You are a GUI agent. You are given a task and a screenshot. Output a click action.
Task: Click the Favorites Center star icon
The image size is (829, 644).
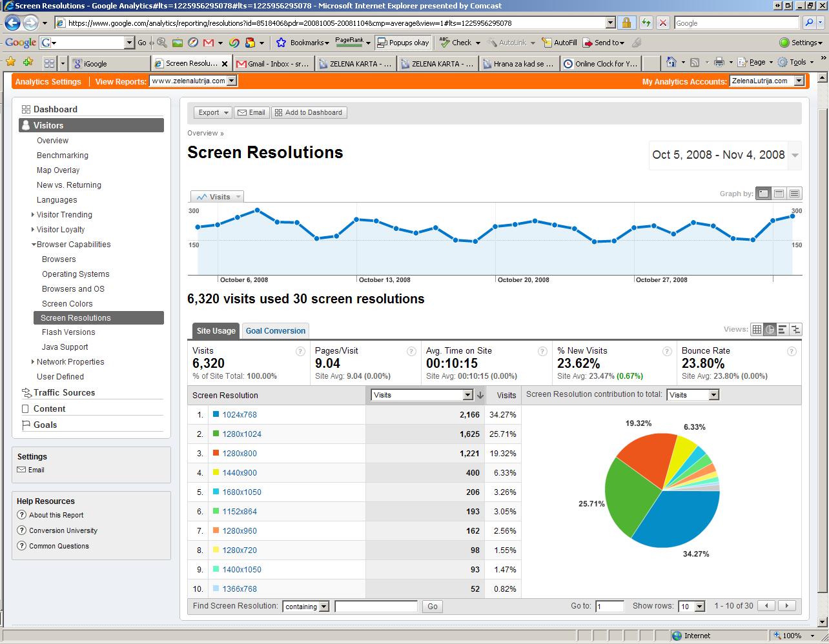(x=11, y=63)
